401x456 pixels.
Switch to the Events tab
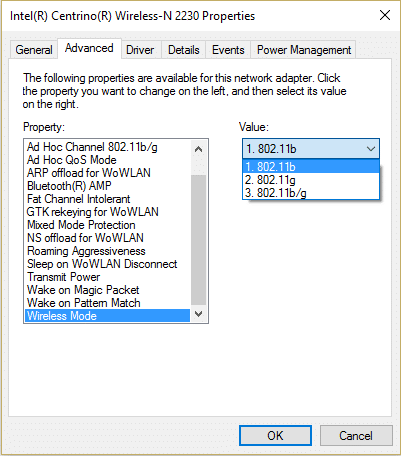pyautogui.click(x=228, y=50)
